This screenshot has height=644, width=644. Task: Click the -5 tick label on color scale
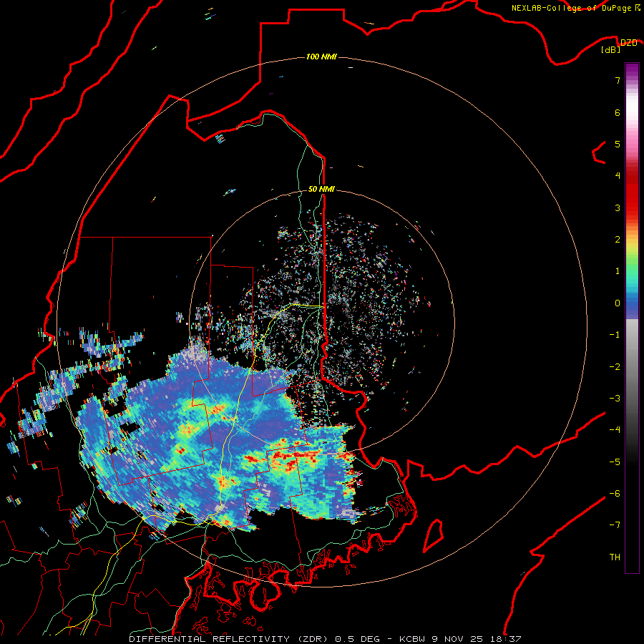615,462
